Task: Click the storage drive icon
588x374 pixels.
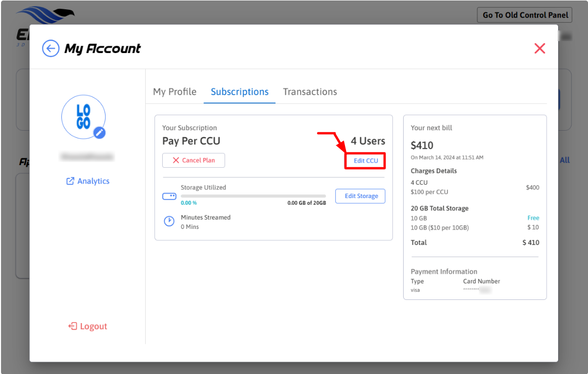Action: [x=169, y=196]
